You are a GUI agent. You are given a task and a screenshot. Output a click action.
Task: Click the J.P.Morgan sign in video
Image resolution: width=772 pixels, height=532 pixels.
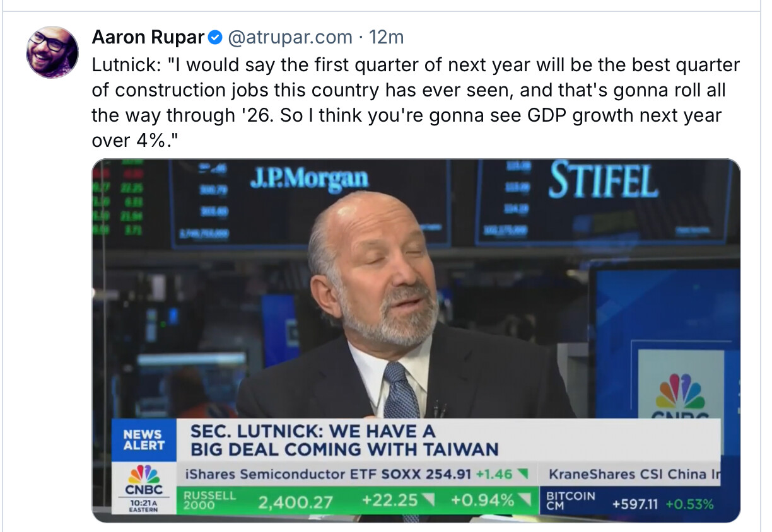pyautogui.click(x=309, y=178)
